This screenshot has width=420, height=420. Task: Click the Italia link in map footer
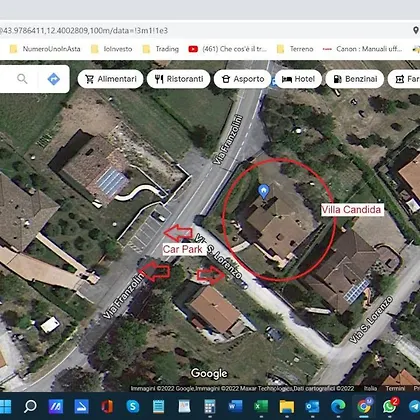[370, 389]
